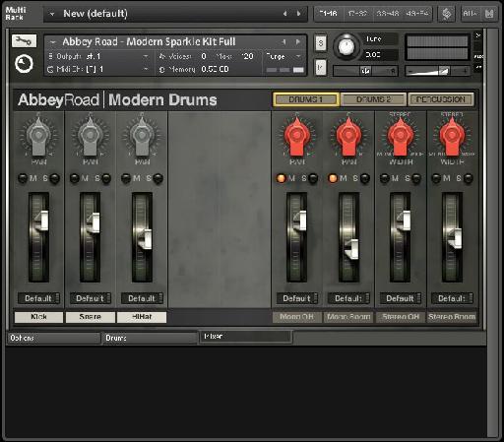
Task: Switch to the PERCUSSION tab
Action: (441, 99)
